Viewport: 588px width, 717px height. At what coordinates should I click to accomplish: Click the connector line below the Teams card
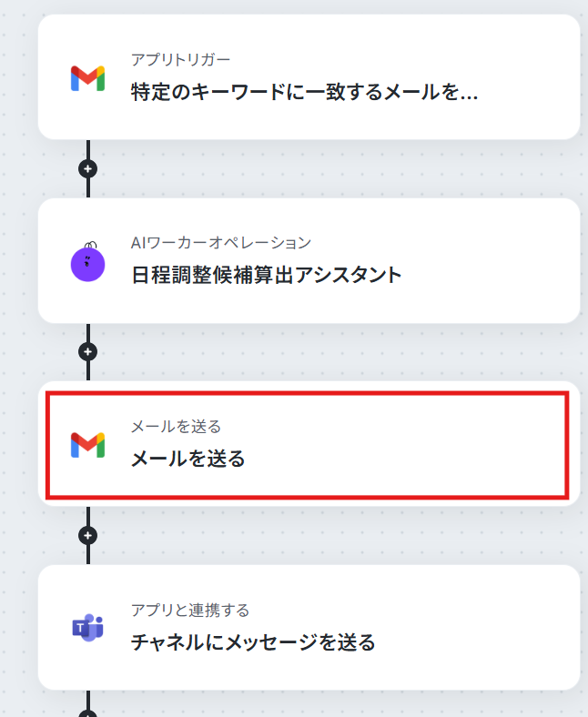[x=88, y=702]
